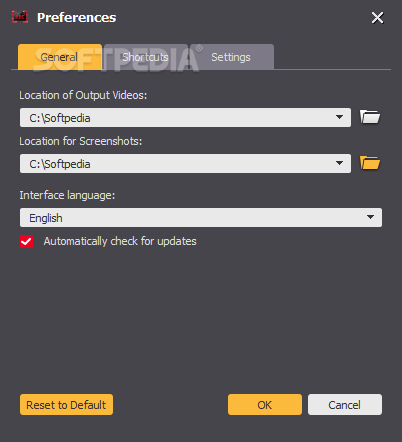Open the Shortcuts tab
This screenshot has width=402, height=442.
(x=146, y=57)
